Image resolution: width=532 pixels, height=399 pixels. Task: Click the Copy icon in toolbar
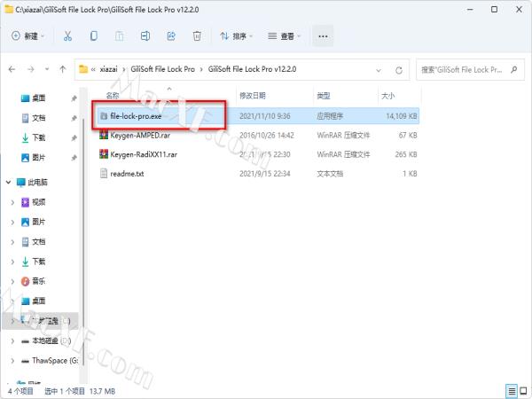click(x=94, y=36)
